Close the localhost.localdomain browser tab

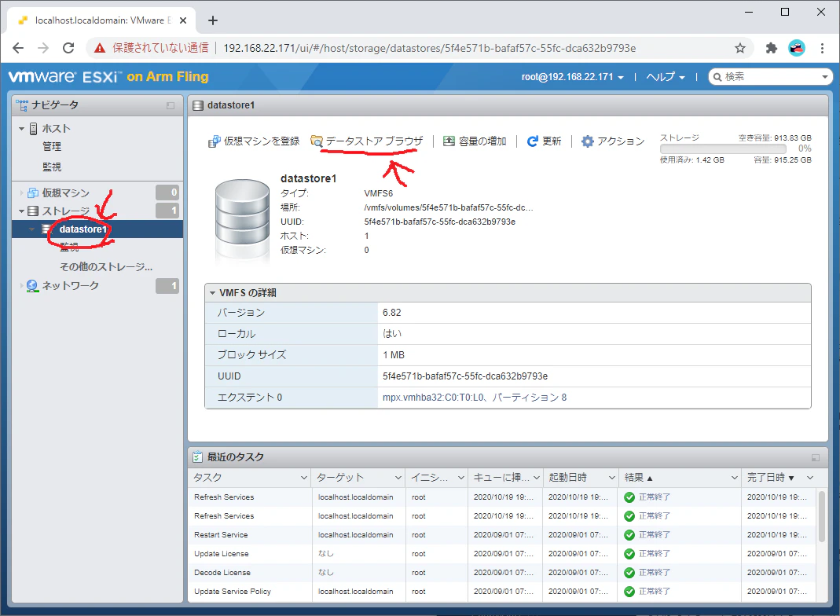tap(183, 20)
